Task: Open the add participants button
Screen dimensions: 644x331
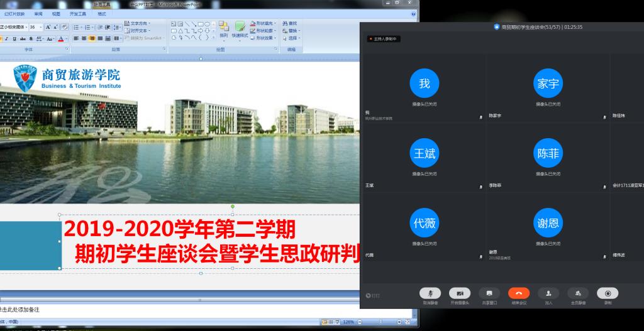Action: tap(548, 293)
